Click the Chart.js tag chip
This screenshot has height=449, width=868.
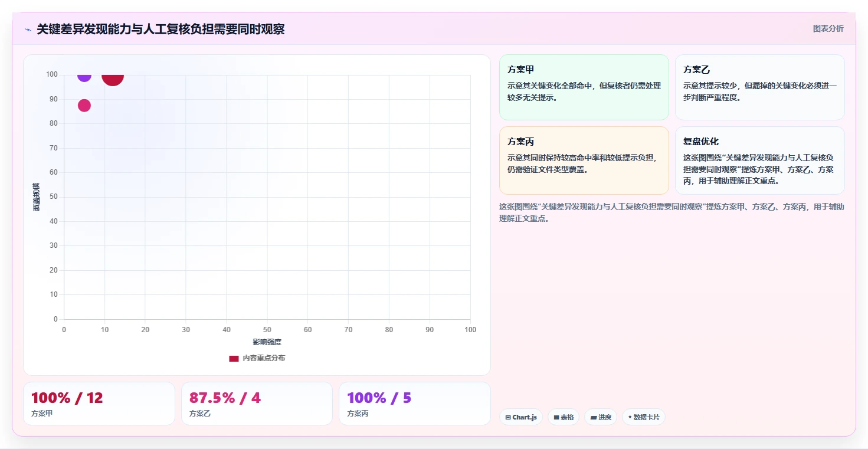coord(521,417)
